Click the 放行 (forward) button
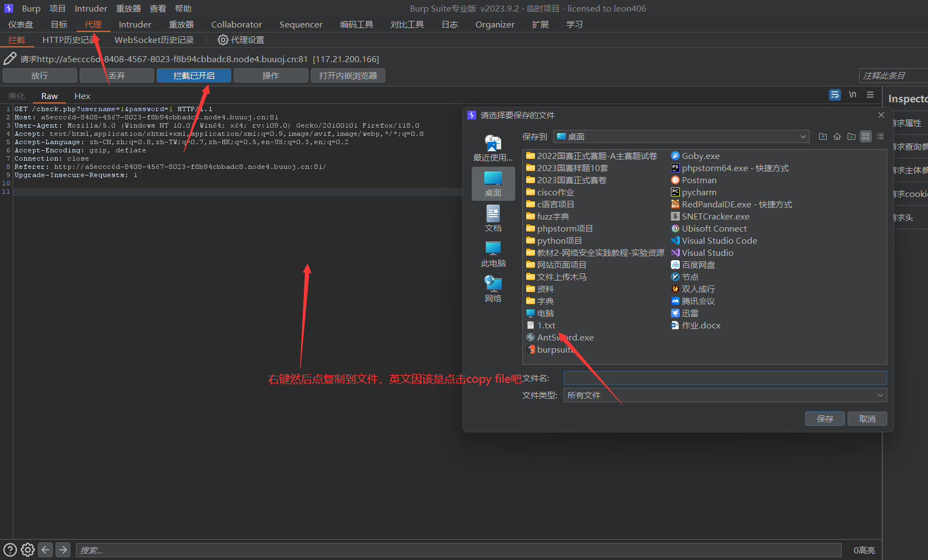The height and width of the screenshot is (560, 928). click(40, 75)
